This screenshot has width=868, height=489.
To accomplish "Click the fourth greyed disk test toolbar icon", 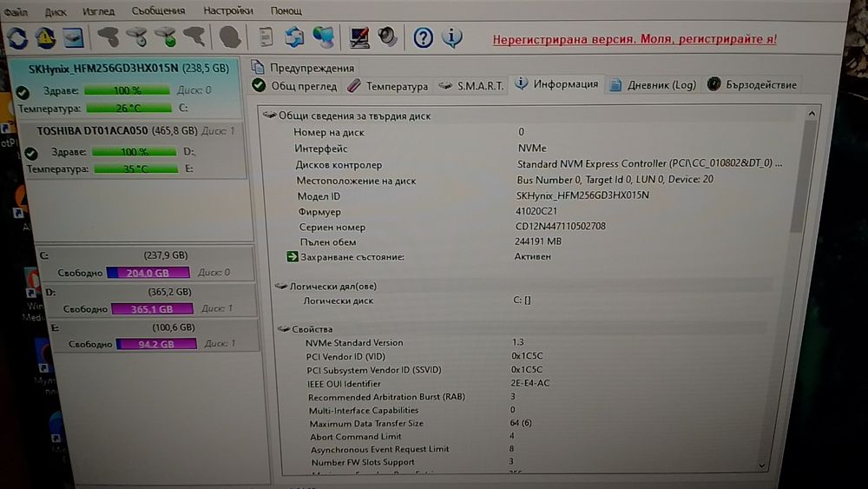I will [x=194, y=37].
